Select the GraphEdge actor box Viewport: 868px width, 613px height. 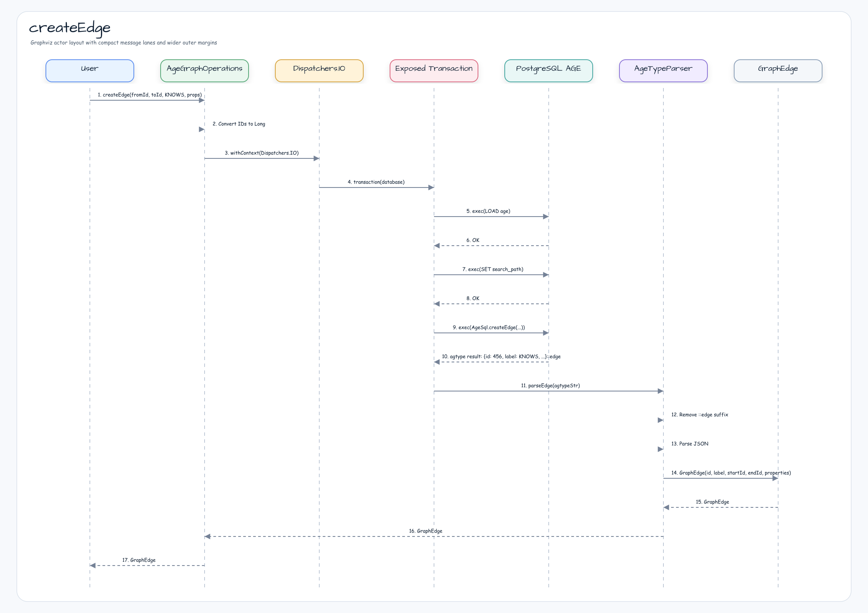[778, 71]
